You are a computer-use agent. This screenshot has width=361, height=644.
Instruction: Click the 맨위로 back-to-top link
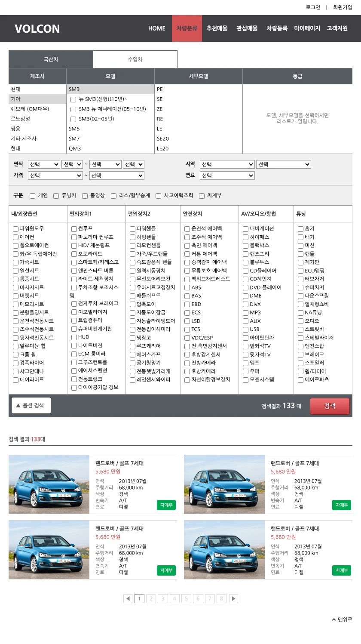pos(342,619)
